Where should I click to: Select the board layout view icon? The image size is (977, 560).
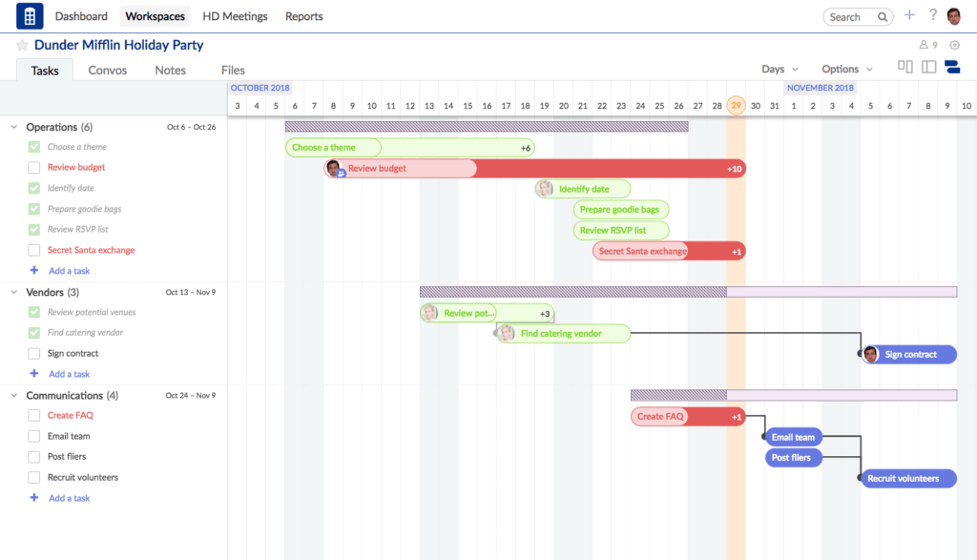[x=905, y=67]
